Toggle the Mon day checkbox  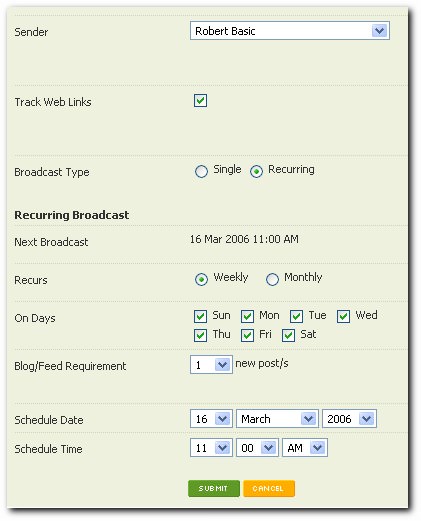click(x=247, y=316)
